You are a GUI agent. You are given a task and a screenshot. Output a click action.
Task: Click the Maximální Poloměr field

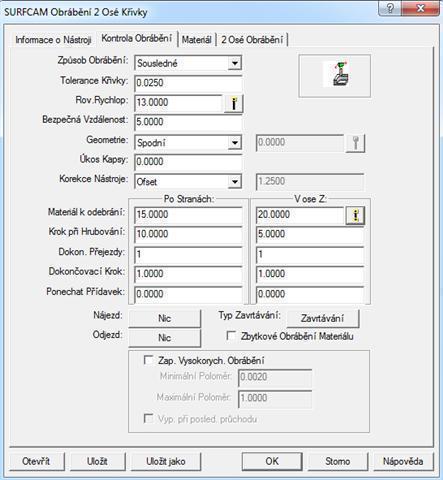[x=275, y=398]
